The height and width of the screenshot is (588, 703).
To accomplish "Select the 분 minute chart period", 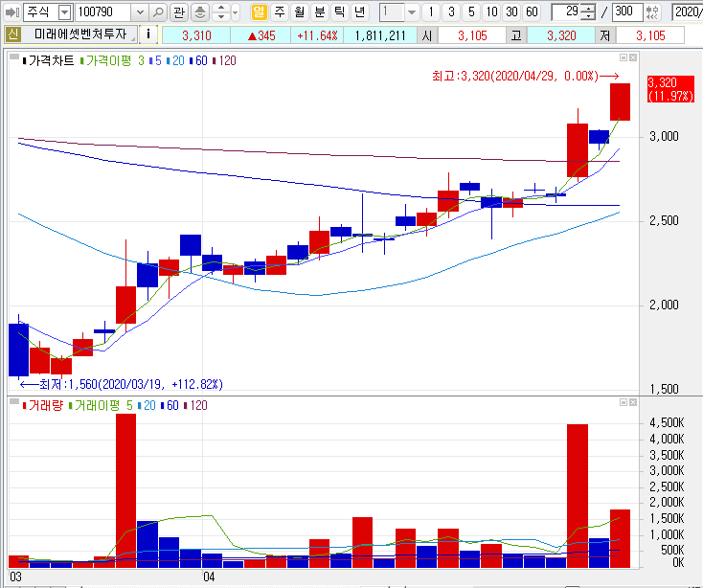I will pos(320,12).
